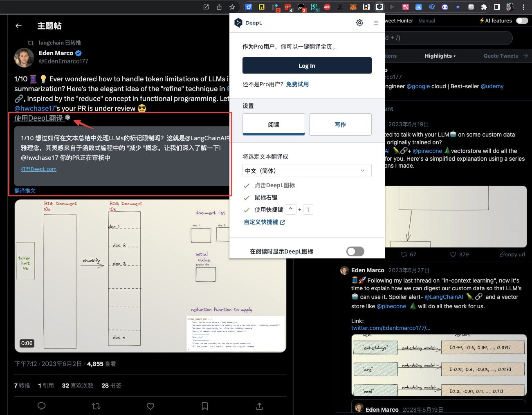
Task: Share the main tweet with upload icon
Action: 259,406
